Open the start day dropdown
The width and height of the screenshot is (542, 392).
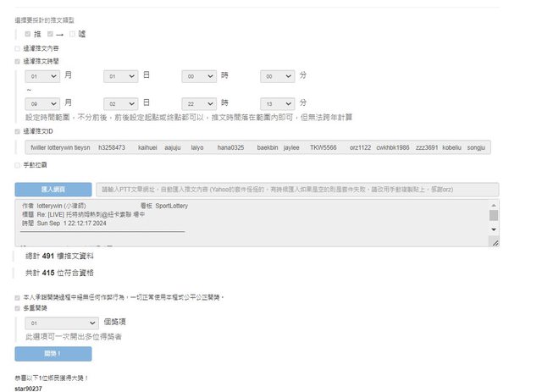[x=120, y=76]
